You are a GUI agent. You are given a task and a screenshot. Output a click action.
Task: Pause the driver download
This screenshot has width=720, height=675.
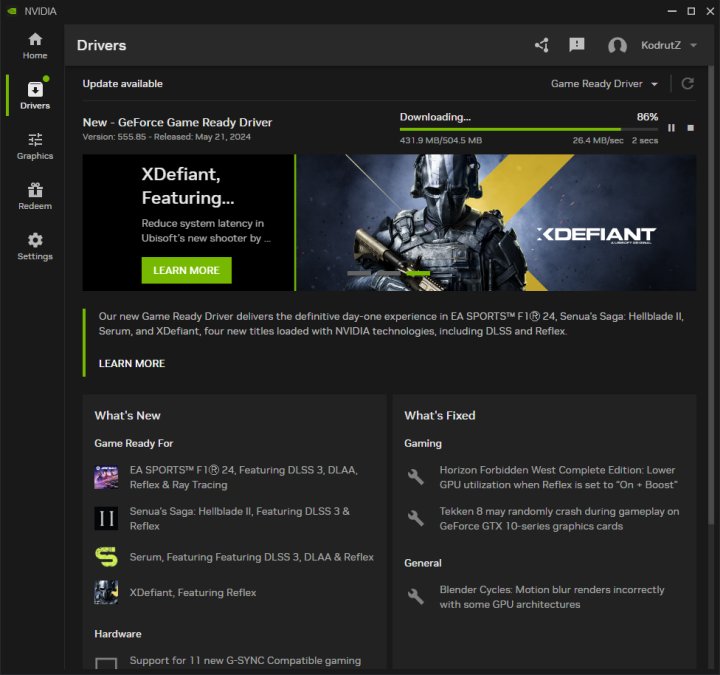click(x=671, y=128)
